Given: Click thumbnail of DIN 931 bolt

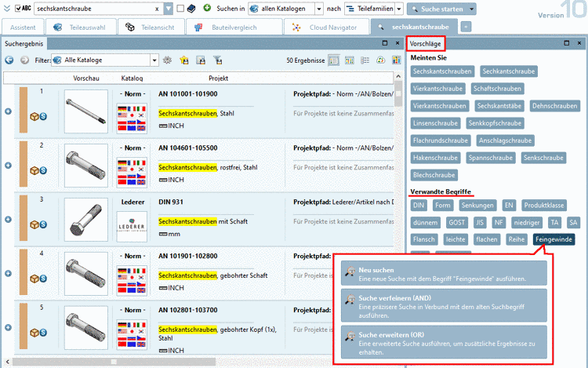Looking at the screenshot, I should [86, 220].
